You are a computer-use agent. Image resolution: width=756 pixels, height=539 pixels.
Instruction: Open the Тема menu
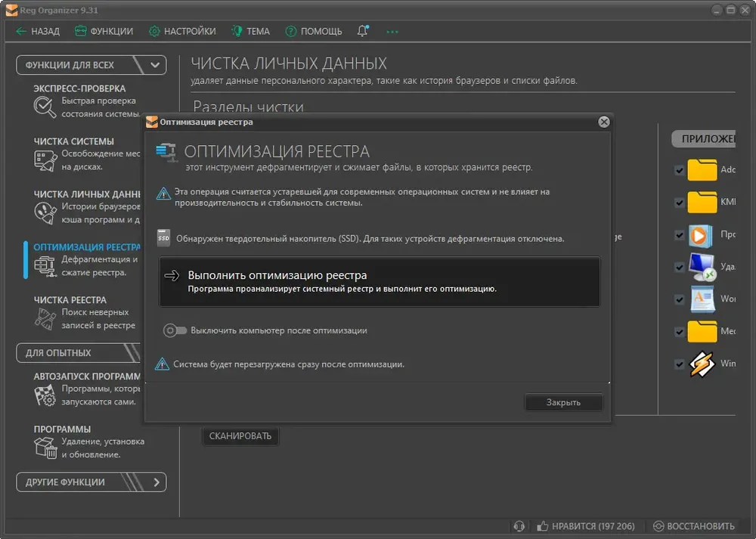click(251, 31)
